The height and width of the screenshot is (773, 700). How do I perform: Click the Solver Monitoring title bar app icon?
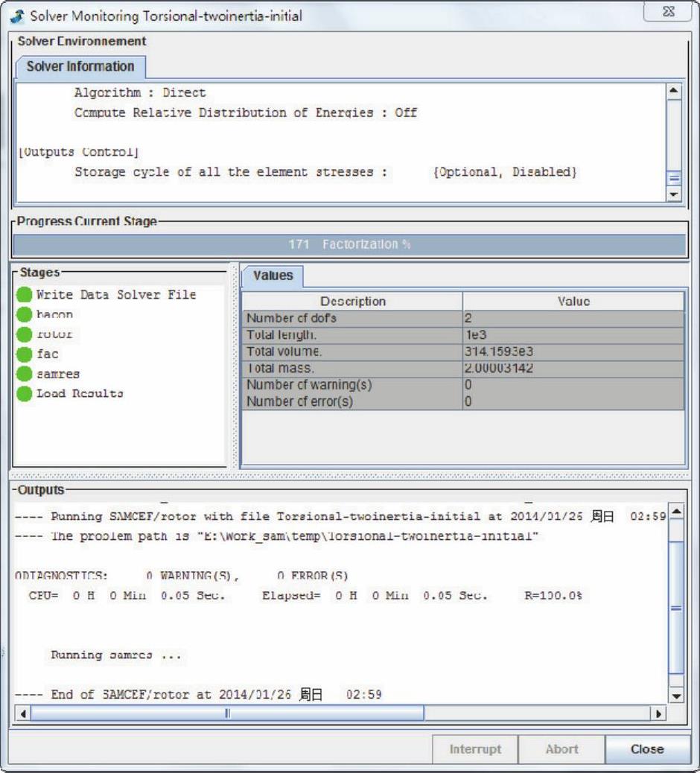[x=17, y=16]
